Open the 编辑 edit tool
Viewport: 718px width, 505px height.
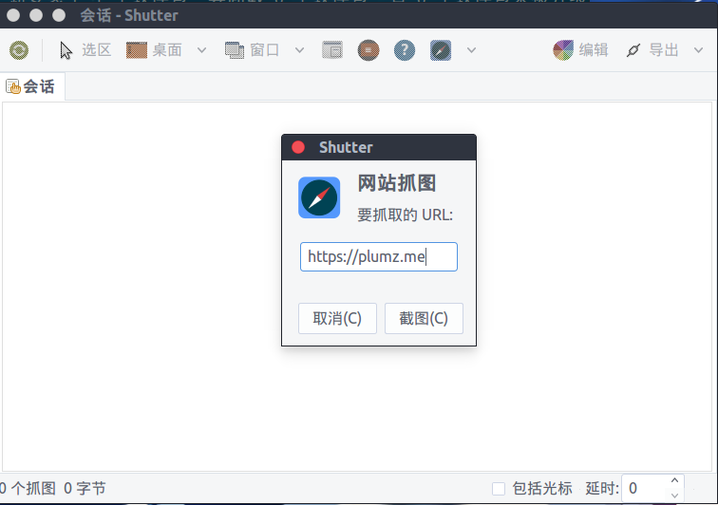(581, 50)
